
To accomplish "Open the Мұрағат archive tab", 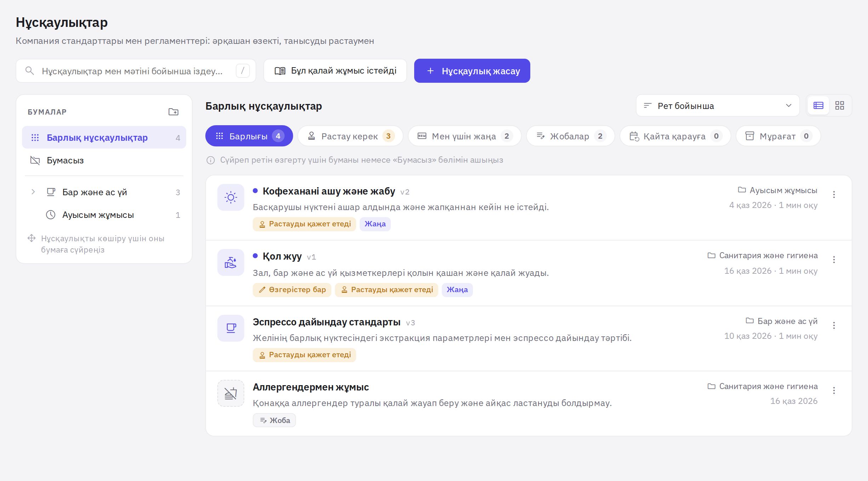I will 778,136.
